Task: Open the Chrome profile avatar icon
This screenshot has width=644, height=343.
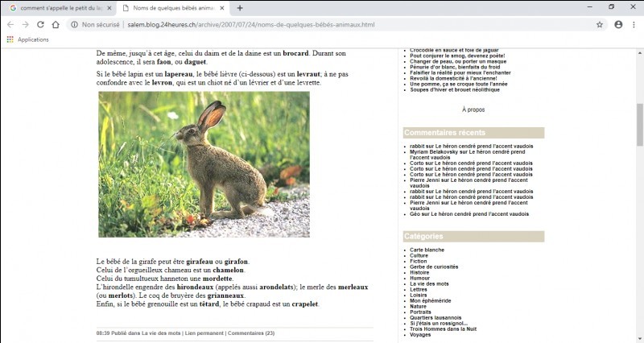Action: (618, 24)
